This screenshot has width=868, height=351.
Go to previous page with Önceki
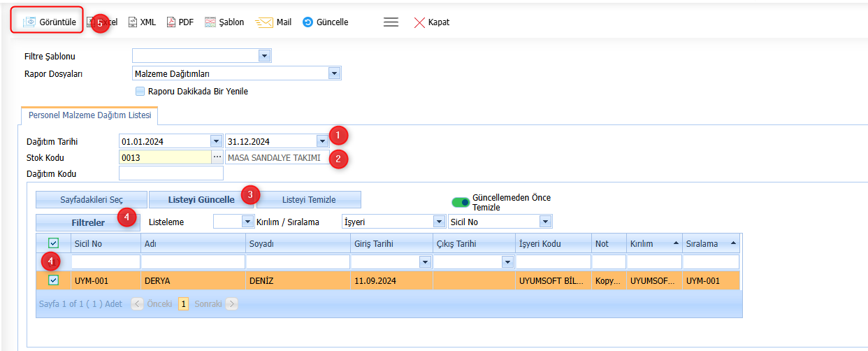pos(151,304)
